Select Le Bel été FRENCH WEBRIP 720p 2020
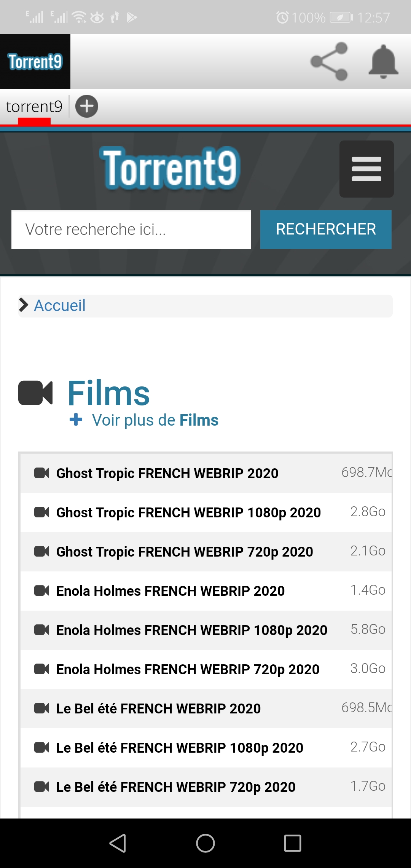This screenshot has height=868, width=411. click(x=176, y=787)
